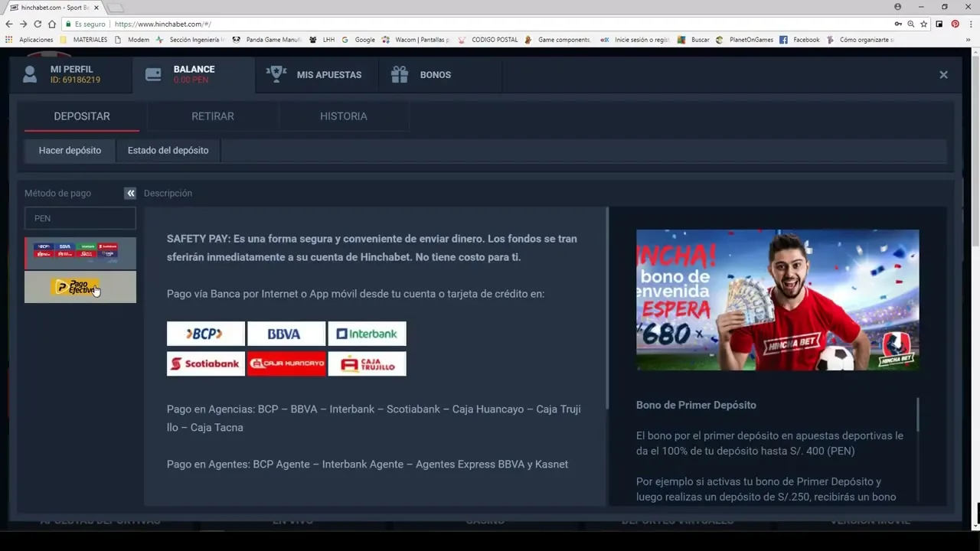Open the Cómo organizarte bookmark
Screen dimensions: 980x551
[x=860, y=40]
